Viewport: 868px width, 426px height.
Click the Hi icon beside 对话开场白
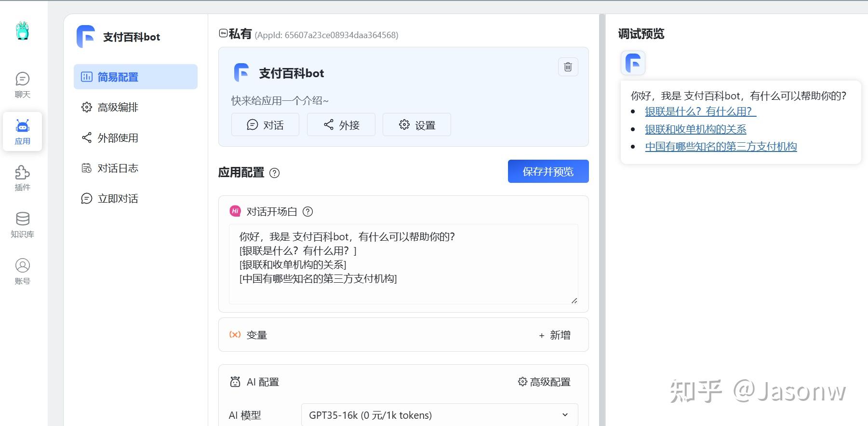(x=235, y=211)
